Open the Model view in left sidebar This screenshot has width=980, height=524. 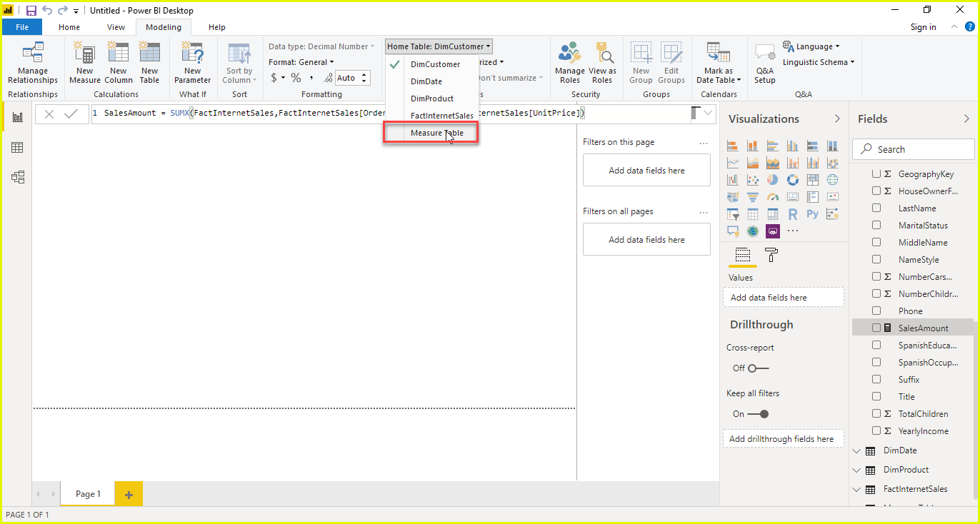[x=17, y=177]
